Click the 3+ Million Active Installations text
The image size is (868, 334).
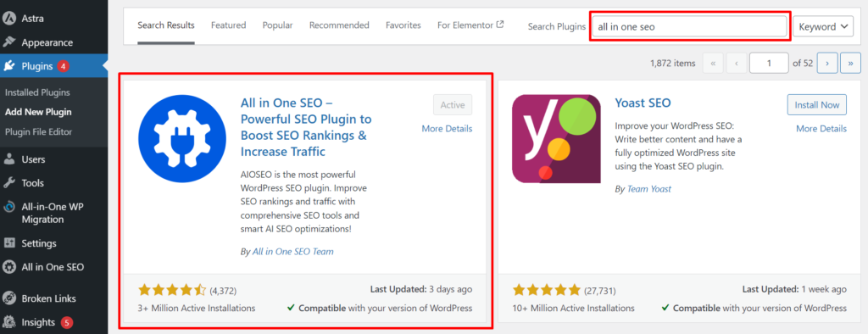[x=197, y=308]
